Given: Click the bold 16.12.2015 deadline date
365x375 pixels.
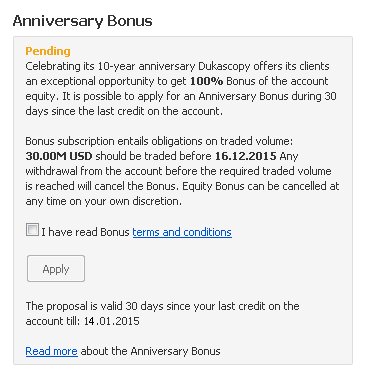Looking at the screenshot, I should (x=246, y=156).
